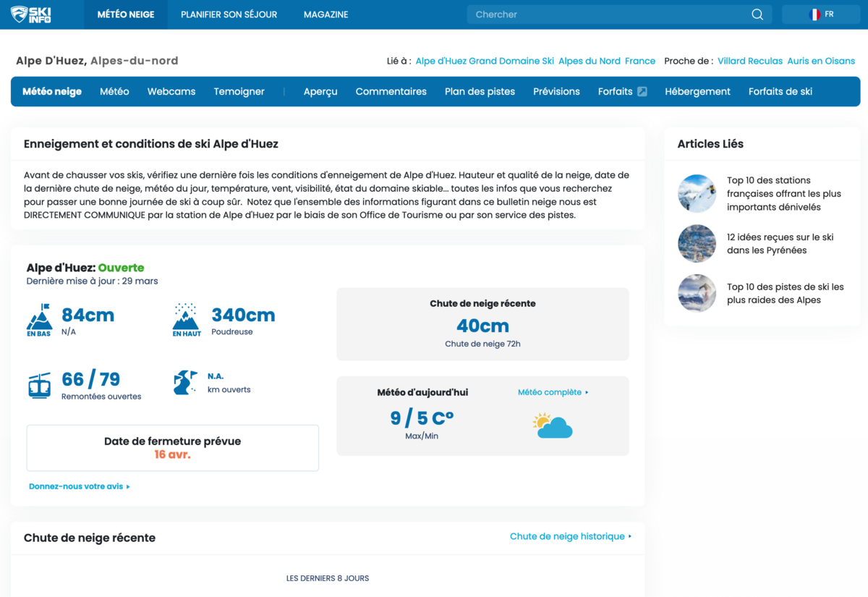This screenshot has height=597, width=868.
Task: Follow the Alpe d'Huez Grand Domaine Ski link
Action: [485, 61]
